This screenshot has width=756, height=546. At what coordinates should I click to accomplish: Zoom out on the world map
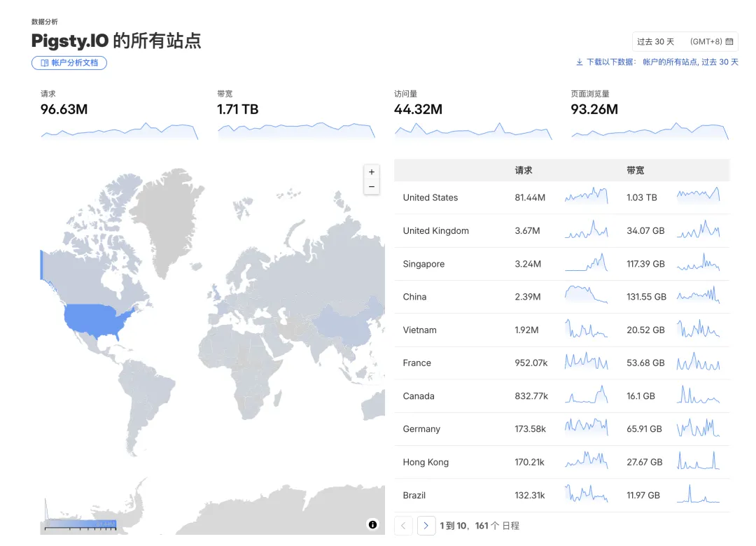[x=372, y=187]
